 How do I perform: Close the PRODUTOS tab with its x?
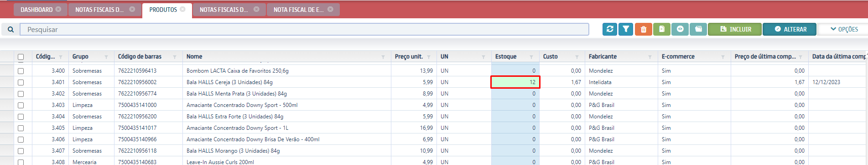[x=182, y=9]
